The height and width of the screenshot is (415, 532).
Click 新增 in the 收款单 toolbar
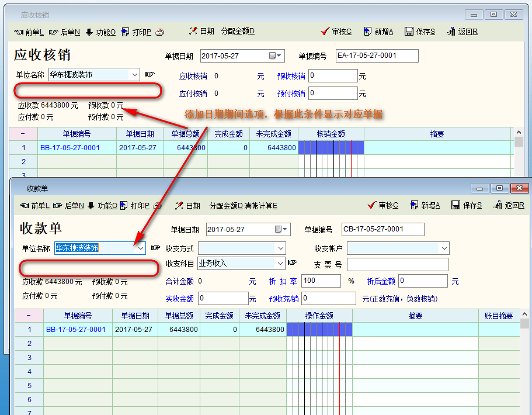[x=415, y=205]
